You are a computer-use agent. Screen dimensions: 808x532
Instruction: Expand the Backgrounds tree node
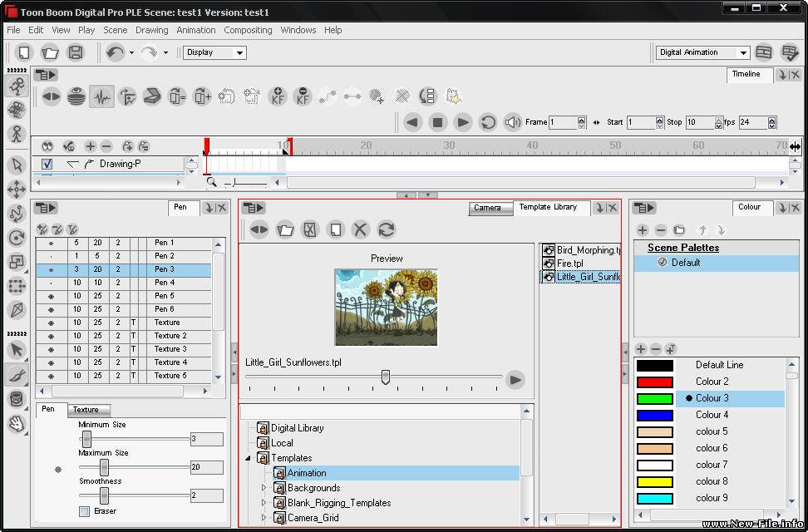(x=264, y=488)
